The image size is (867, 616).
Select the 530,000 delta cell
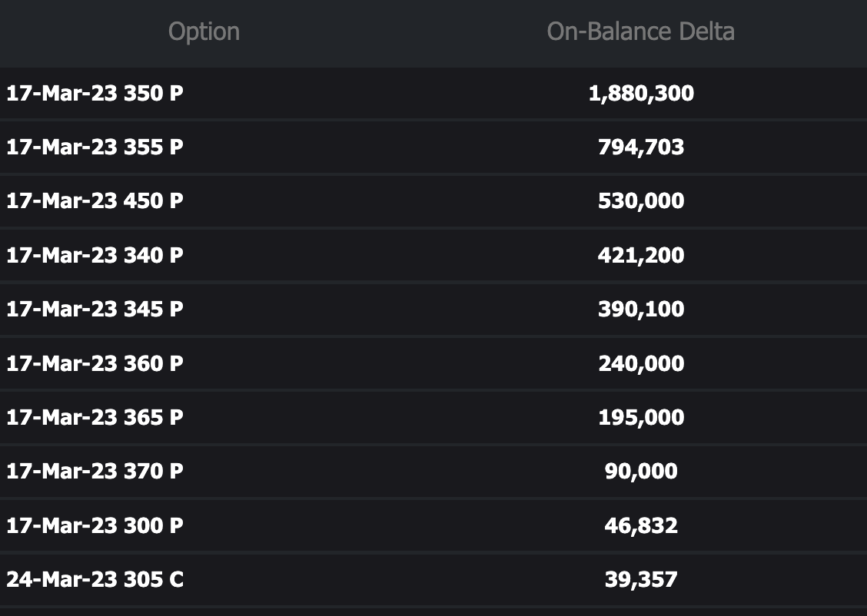click(641, 201)
